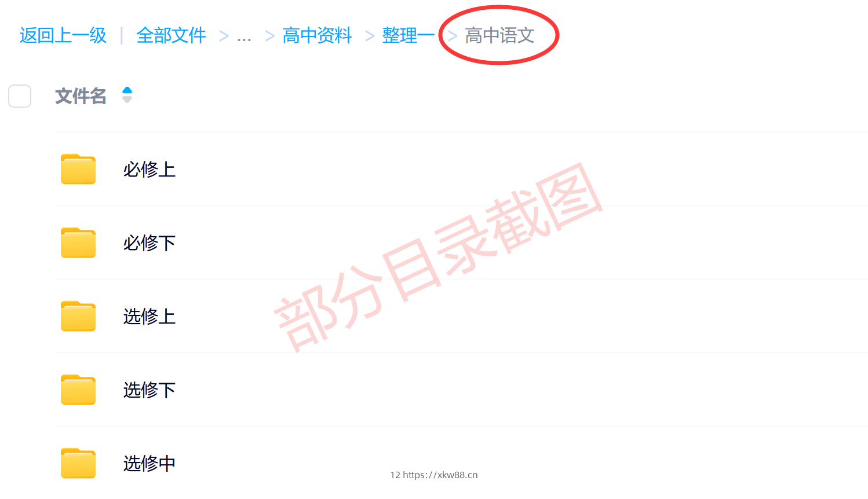The width and height of the screenshot is (868, 499).
Task: Select the 选修下 folder name
Action: point(149,390)
